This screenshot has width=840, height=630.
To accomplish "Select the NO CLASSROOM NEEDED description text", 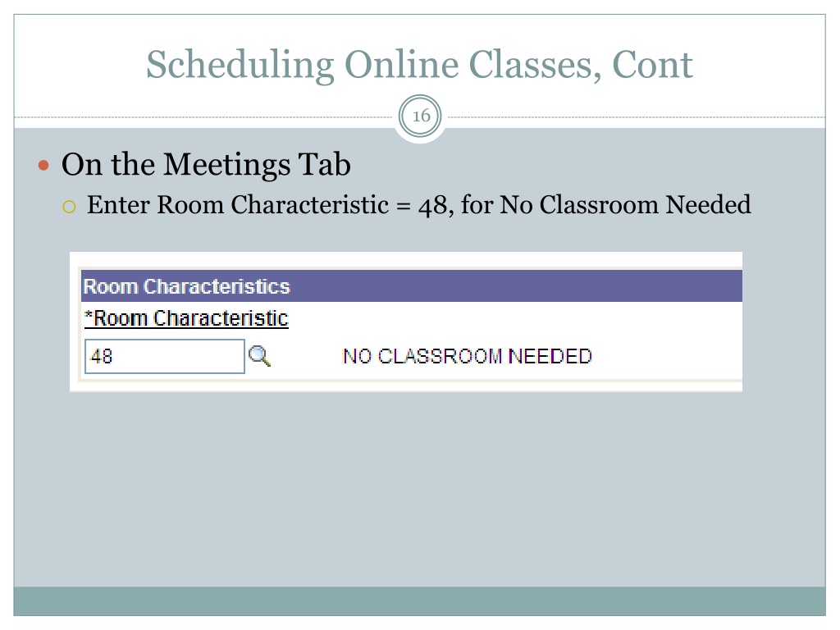I will [467, 356].
